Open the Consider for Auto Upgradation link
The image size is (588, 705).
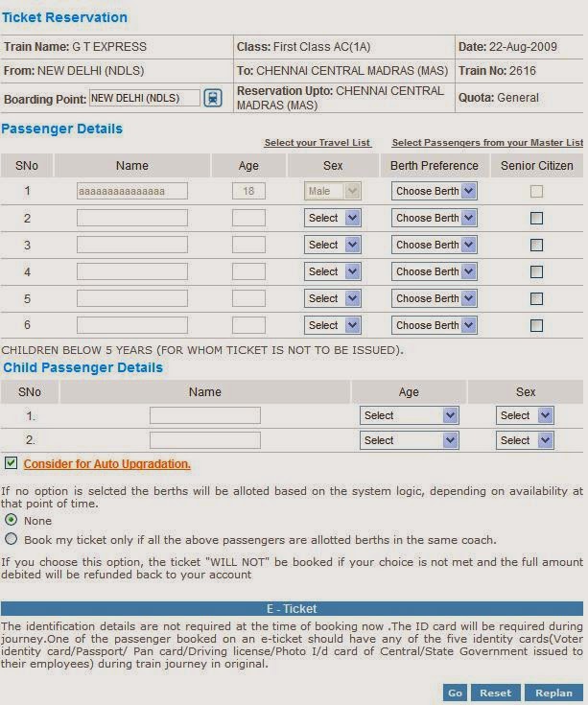pyautogui.click(x=107, y=464)
